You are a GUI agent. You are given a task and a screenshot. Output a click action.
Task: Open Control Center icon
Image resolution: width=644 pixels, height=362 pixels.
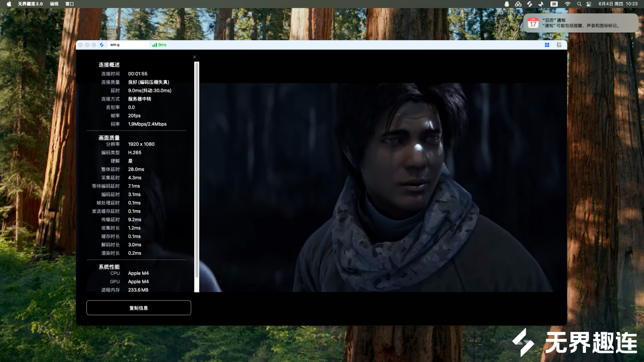click(589, 4)
